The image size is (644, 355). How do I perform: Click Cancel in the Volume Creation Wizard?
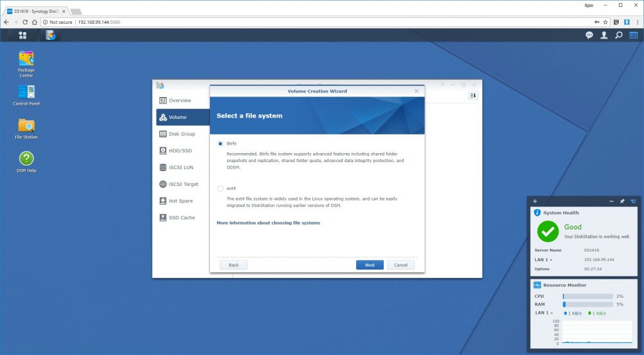tap(401, 265)
